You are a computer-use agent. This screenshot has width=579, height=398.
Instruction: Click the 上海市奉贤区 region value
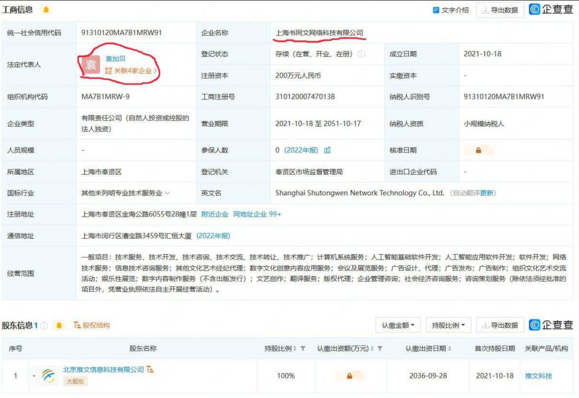pos(102,172)
